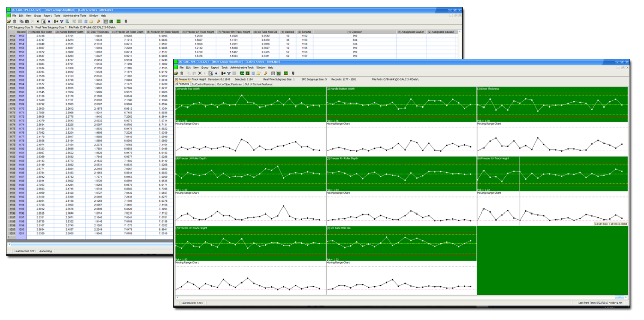The width and height of the screenshot is (644, 320).
Task: Switch to the Out of Spec Features tab
Action: click(x=229, y=84)
